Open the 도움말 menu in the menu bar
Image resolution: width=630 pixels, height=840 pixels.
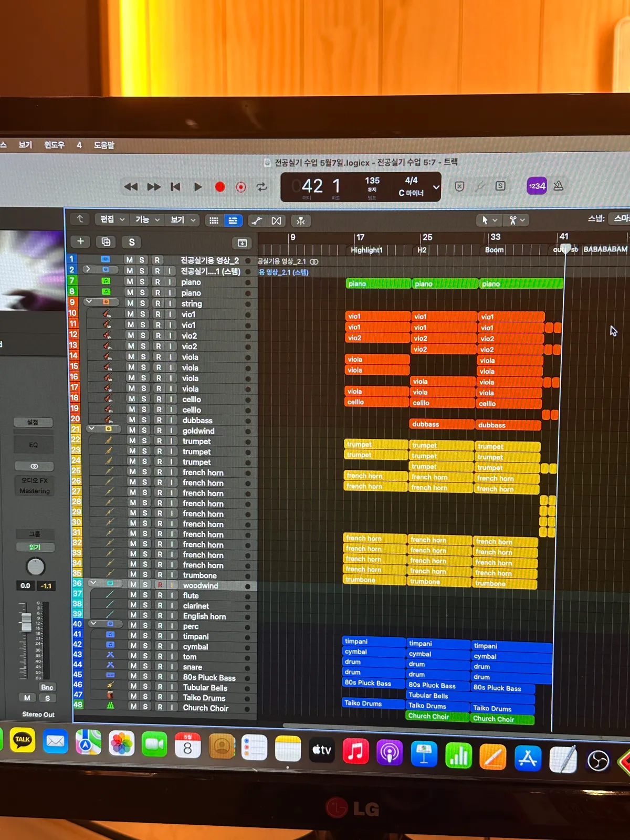pyautogui.click(x=104, y=145)
